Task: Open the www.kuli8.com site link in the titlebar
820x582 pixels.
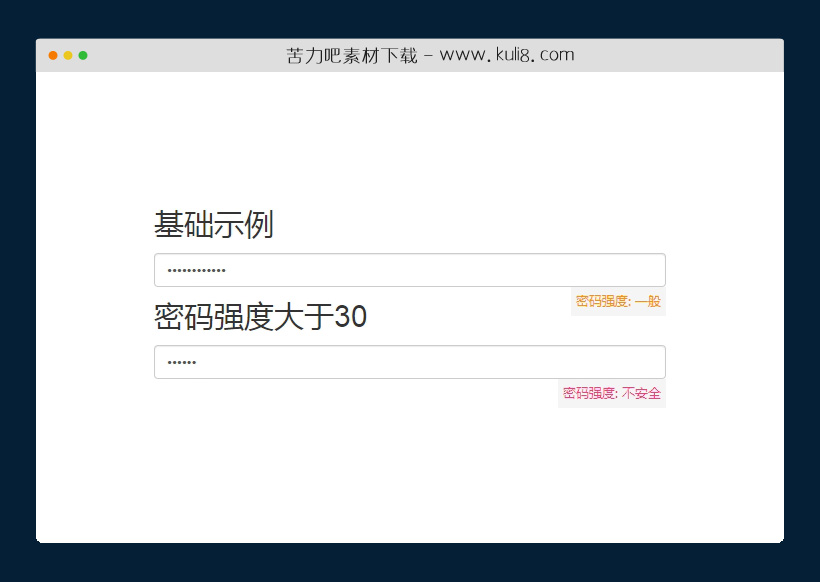Action: 510,55
